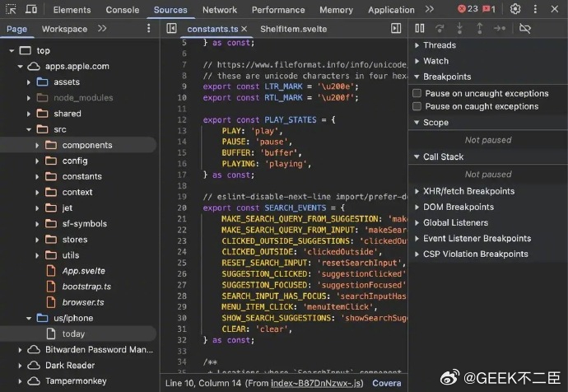The height and width of the screenshot is (392, 568).
Task: Toggle the debugger sidebar icon
Action: pos(396,28)
